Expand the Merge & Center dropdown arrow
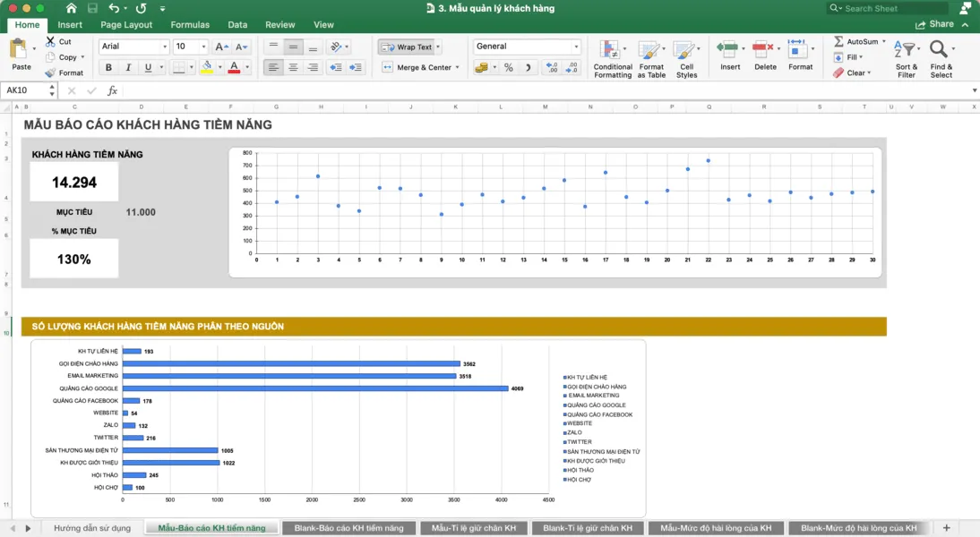980x537 pixels. tap(458, 68)
